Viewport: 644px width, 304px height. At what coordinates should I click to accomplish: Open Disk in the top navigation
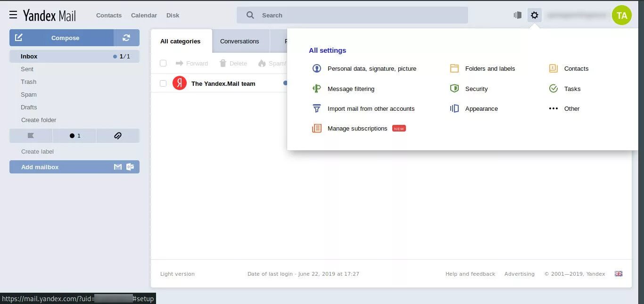pos(173,15)
